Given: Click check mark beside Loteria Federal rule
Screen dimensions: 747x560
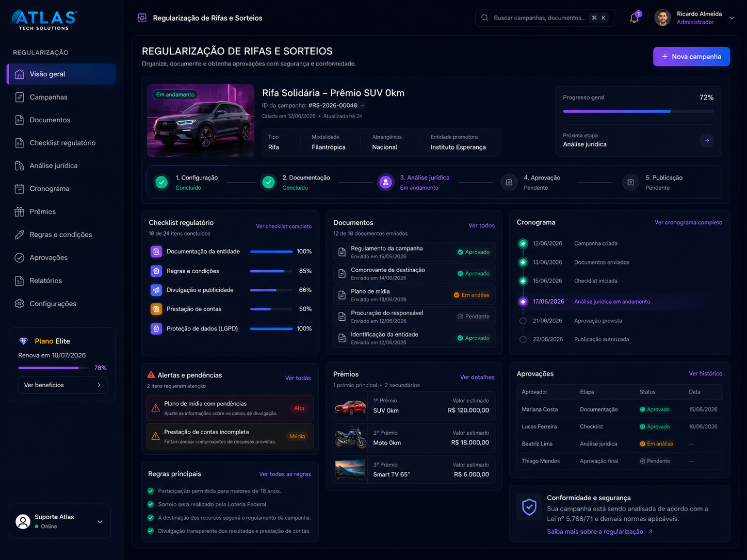Looking at the screenshot, I should pos(151,504).
